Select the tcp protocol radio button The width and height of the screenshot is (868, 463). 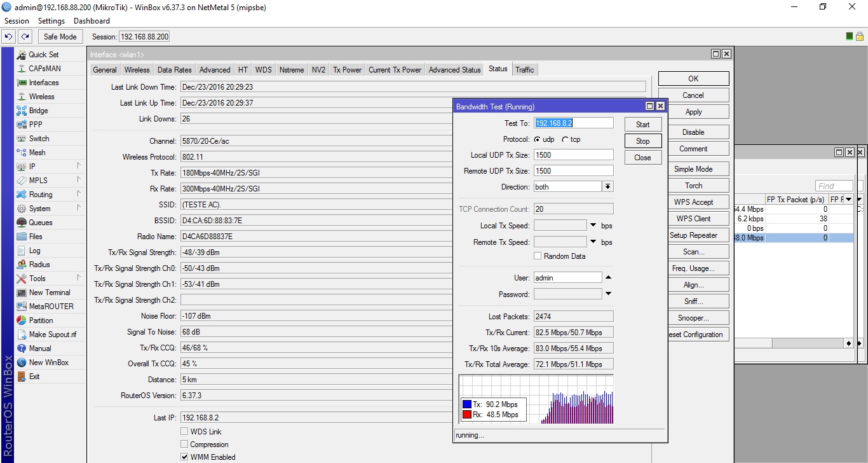tap(565, 139)
